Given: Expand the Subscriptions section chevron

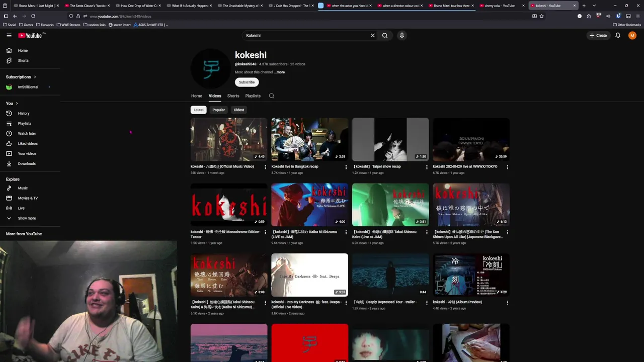Looking at the screenshot, I should coord(35,77).
